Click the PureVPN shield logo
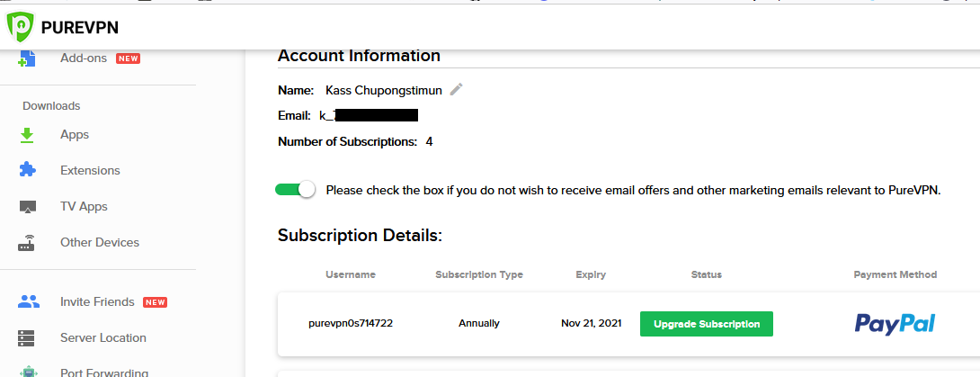Screen dimensions: 980x377 (20, 27)
